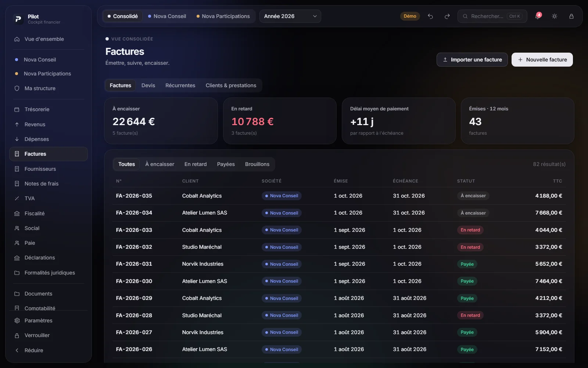Click Verrouiller in sidebar
The image size is (588, 368).
click(x=49, y=335)
